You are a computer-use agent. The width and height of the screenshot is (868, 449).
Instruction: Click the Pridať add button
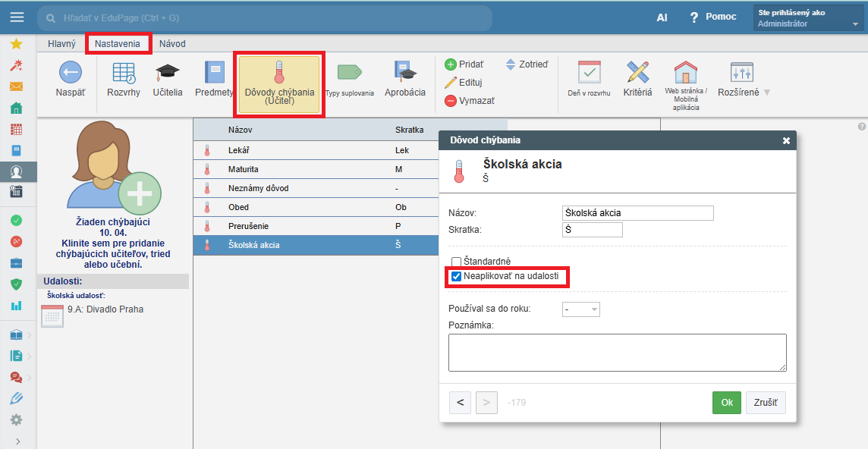[464, 64]
